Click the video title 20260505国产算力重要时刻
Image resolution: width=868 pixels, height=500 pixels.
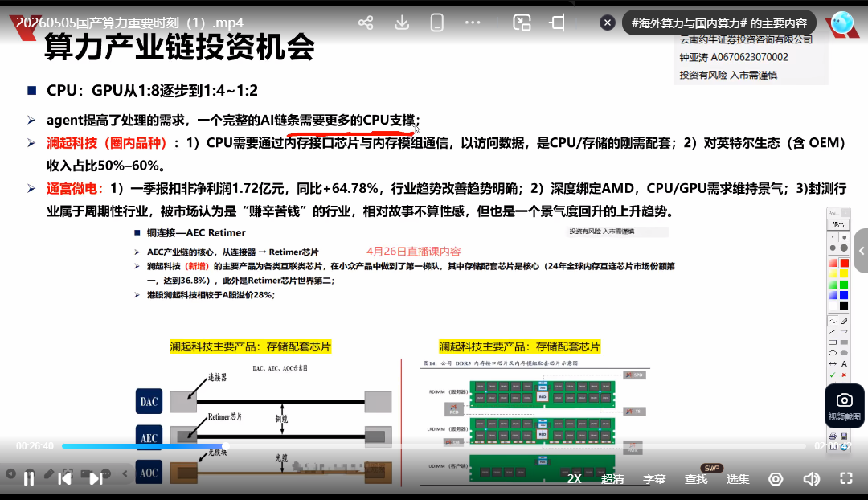[129, 23]
